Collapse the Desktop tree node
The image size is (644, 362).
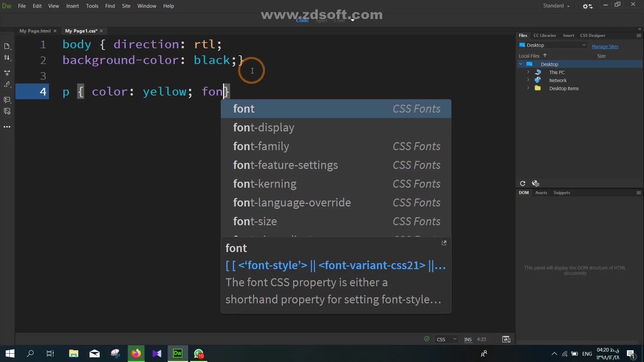[521, 64]
